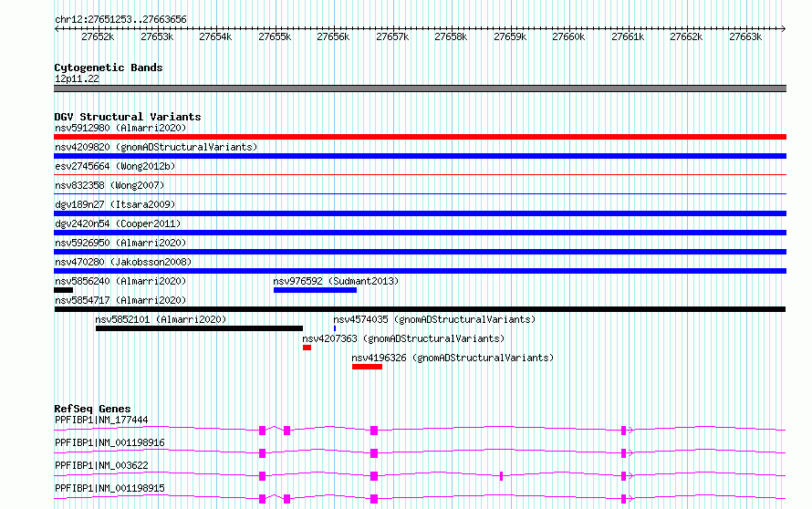Viewport: 812px width, 509px height.
Task: Click the PPFIBP1|NM_003622 transcript label
Action: click(x=101, y=465)
